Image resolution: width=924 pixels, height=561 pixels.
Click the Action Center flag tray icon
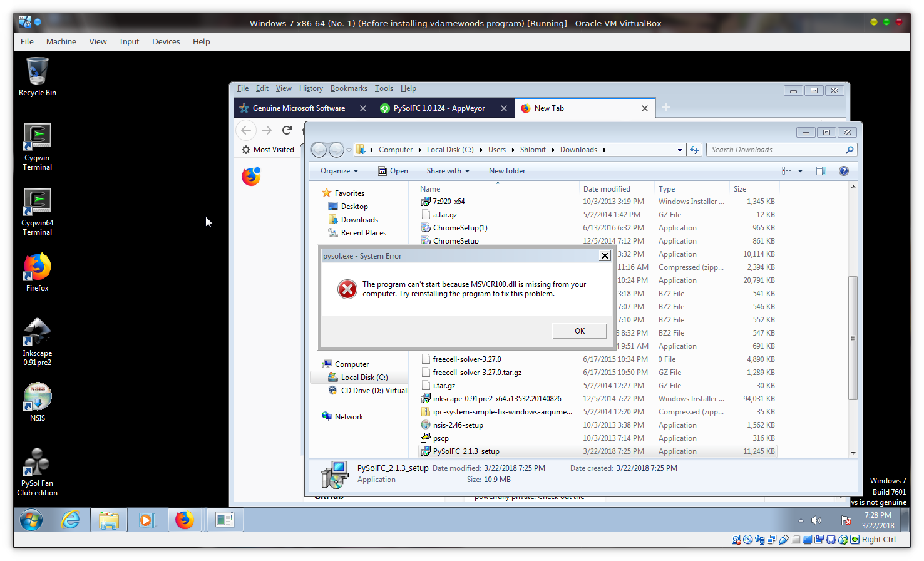click(846, 520)
